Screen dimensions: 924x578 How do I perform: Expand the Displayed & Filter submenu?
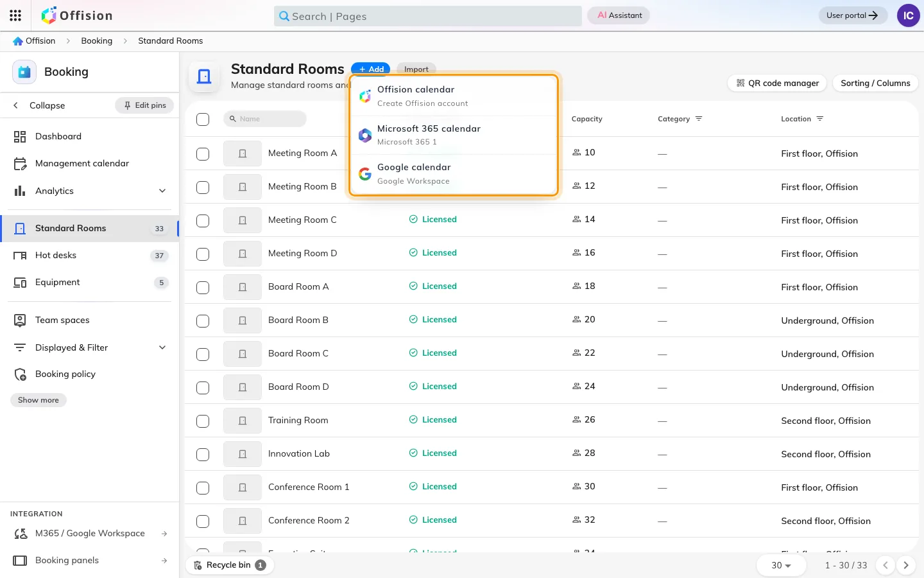coord(162,347)
